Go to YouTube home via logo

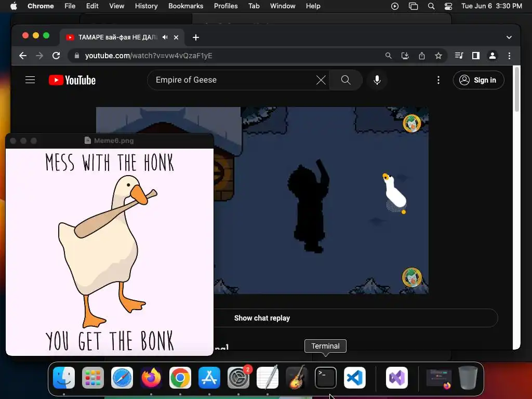[x=72, y=80]
